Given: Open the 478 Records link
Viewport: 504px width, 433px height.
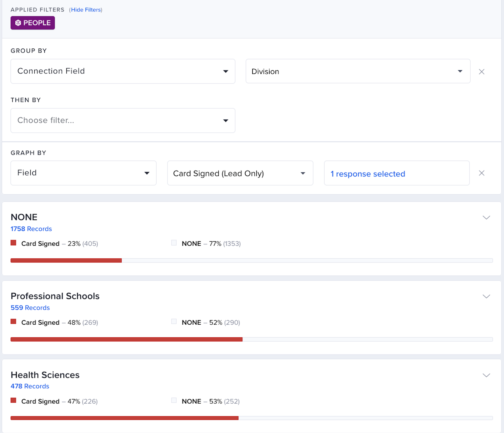Looking at the screenshot, I should 30,386.
